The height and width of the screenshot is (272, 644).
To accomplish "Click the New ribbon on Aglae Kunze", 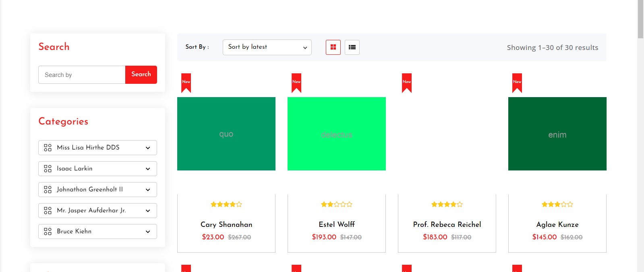I will click(x=517, y=83).
